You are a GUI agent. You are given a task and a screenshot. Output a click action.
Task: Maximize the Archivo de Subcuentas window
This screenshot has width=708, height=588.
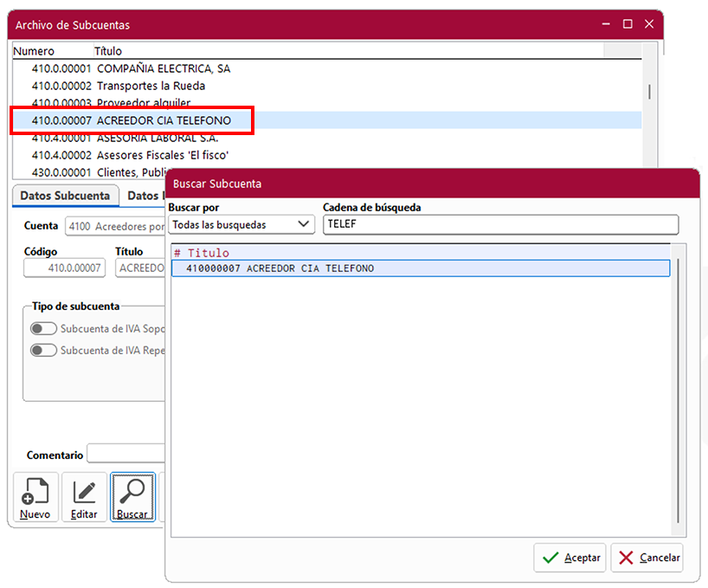point(628,24)
